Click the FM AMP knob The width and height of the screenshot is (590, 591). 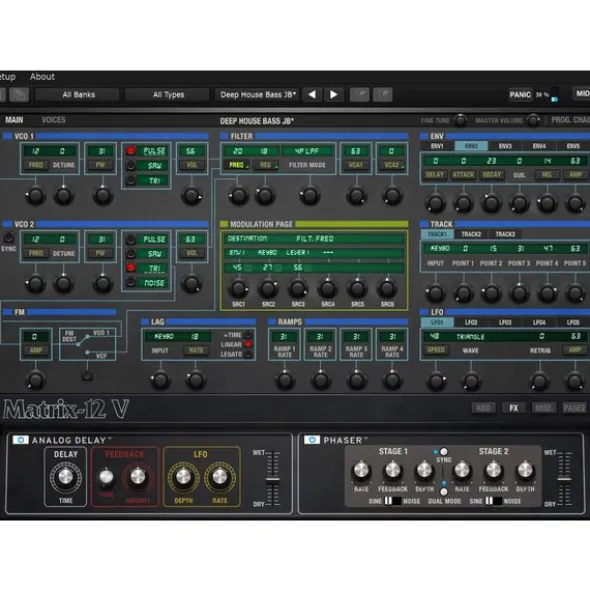[35, 380]
